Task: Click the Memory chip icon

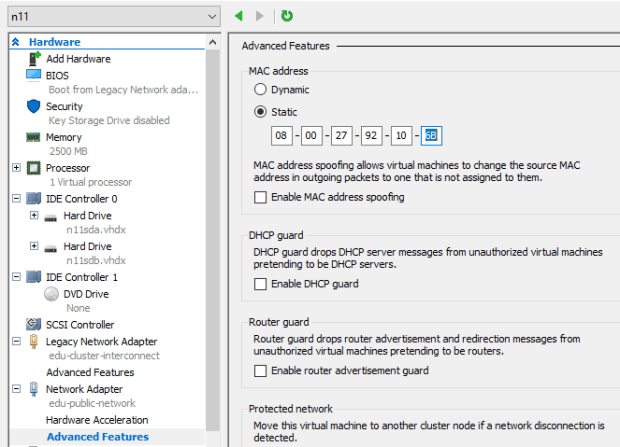Action: (33, 137)
